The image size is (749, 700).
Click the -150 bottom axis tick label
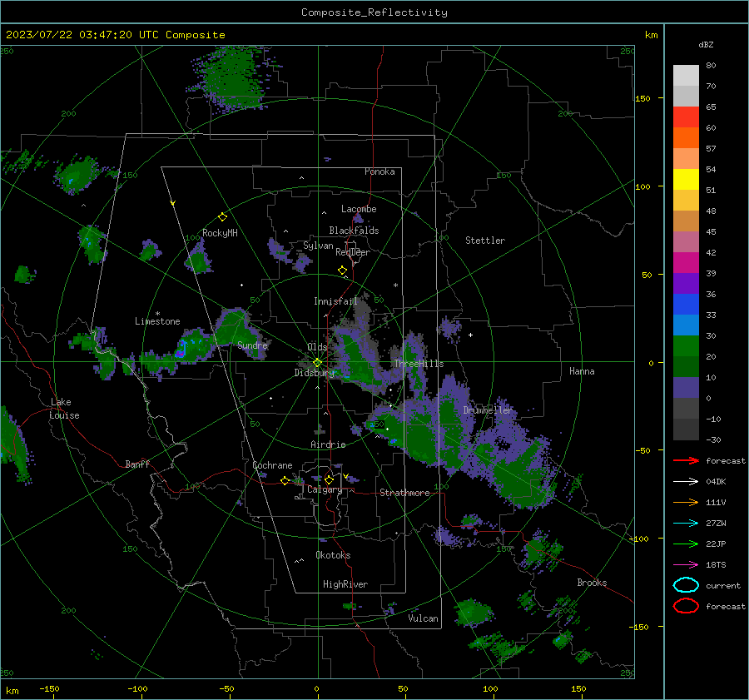pyautogui.click(x=49, y=688)
